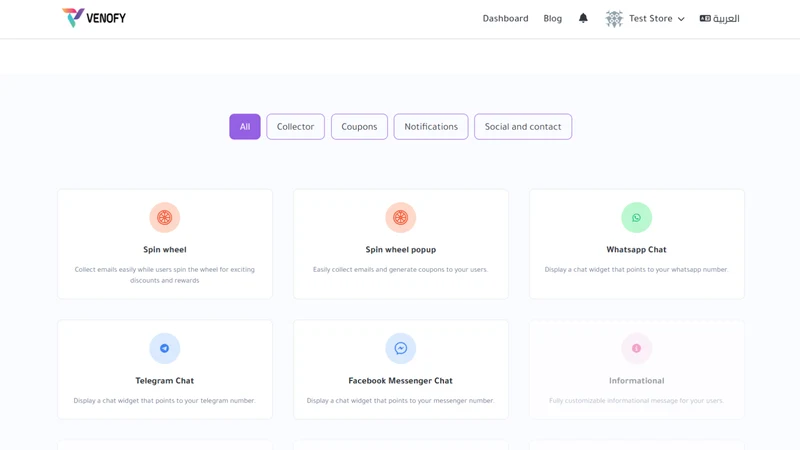Viewport: 800px width, 450px height.
Task: Select the Spin wheel popup icon
Action: pyautogui.click(x=401, y=217)
